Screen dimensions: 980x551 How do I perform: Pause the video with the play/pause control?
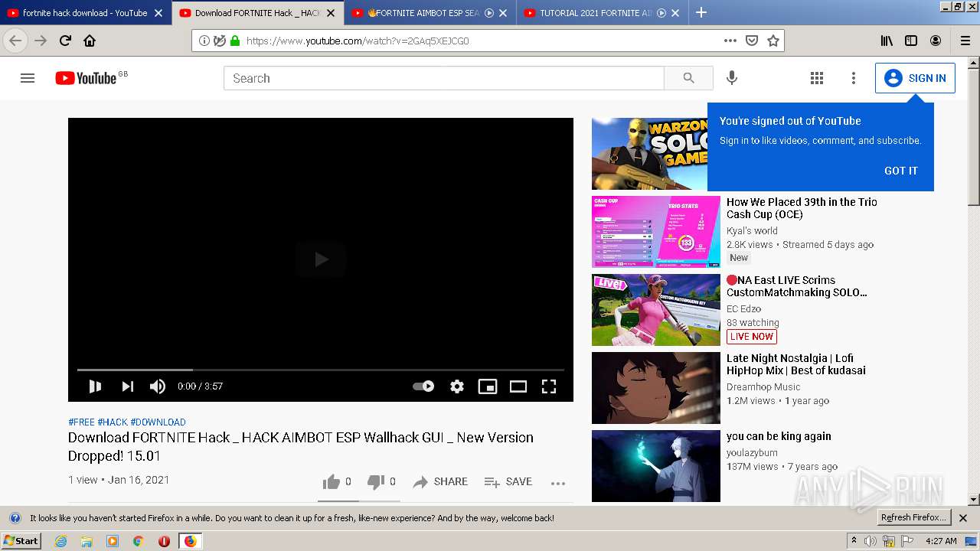95,386
